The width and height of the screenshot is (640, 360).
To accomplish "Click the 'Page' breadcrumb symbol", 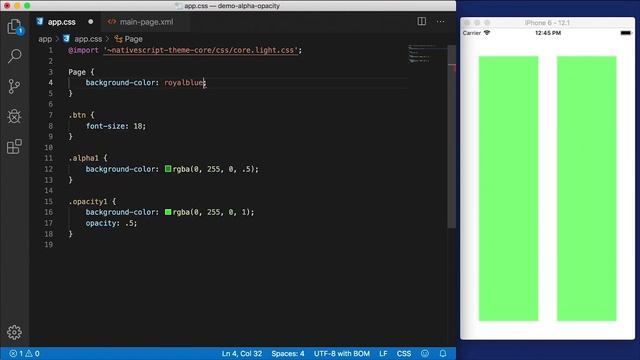I will tap(133, 39).
